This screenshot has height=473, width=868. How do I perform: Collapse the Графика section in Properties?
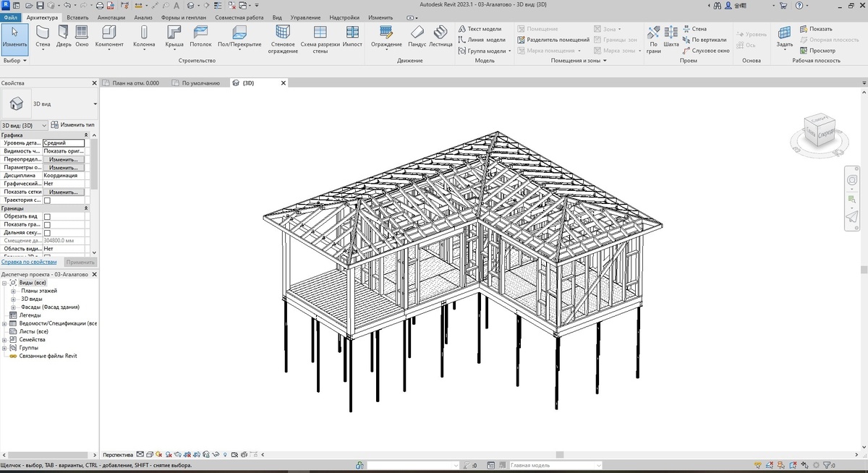pyautogui.click(x=87, y=135)
